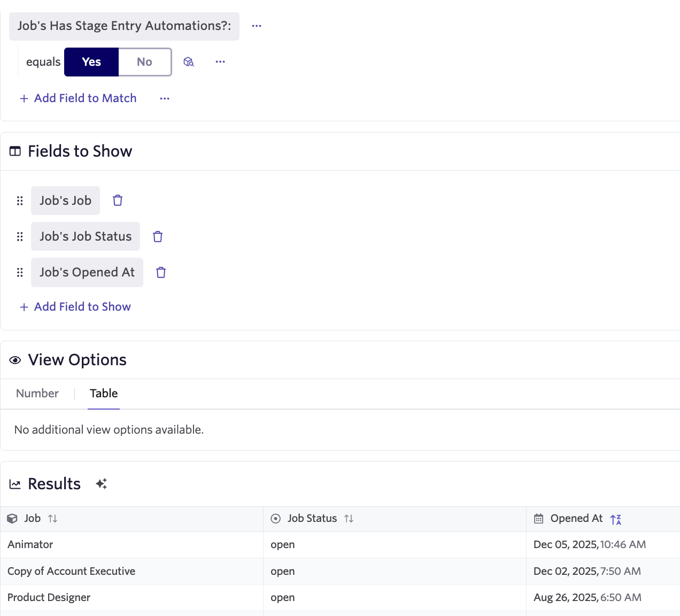680x616 pixels.
Task: Open the Animator job row
Action: click(30, 545)
